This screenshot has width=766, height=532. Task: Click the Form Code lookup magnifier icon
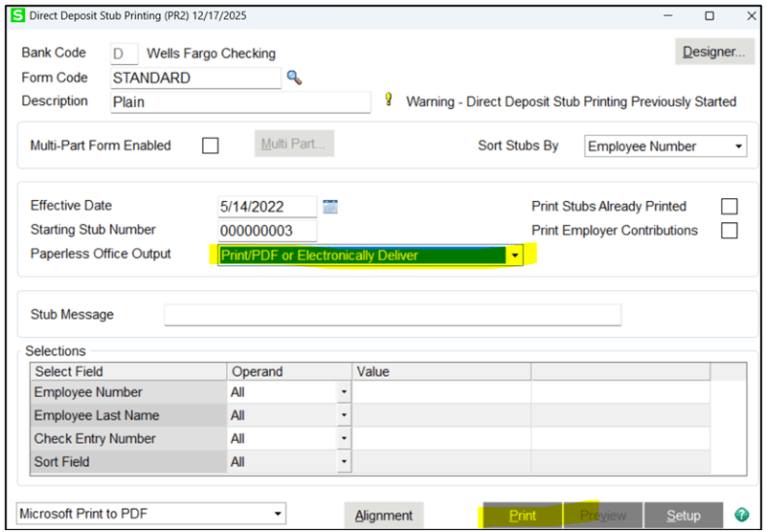click(x=294, y=78)
